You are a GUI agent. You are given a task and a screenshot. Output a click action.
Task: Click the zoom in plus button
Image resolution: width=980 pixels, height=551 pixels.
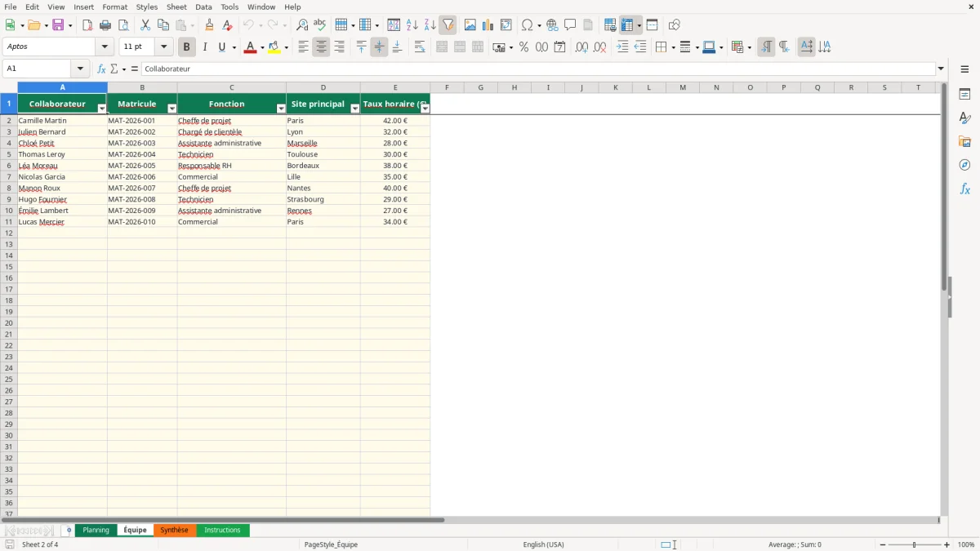[947, 544]
